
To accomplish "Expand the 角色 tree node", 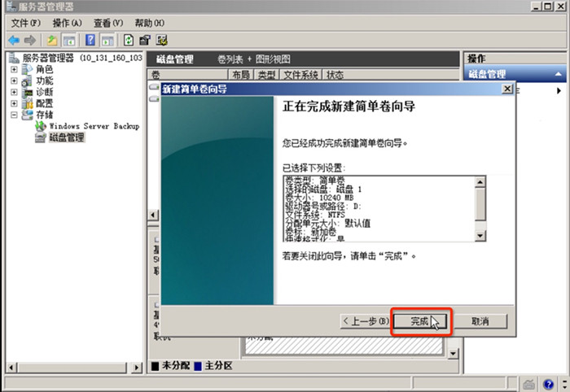I will (x=14, y=69).
